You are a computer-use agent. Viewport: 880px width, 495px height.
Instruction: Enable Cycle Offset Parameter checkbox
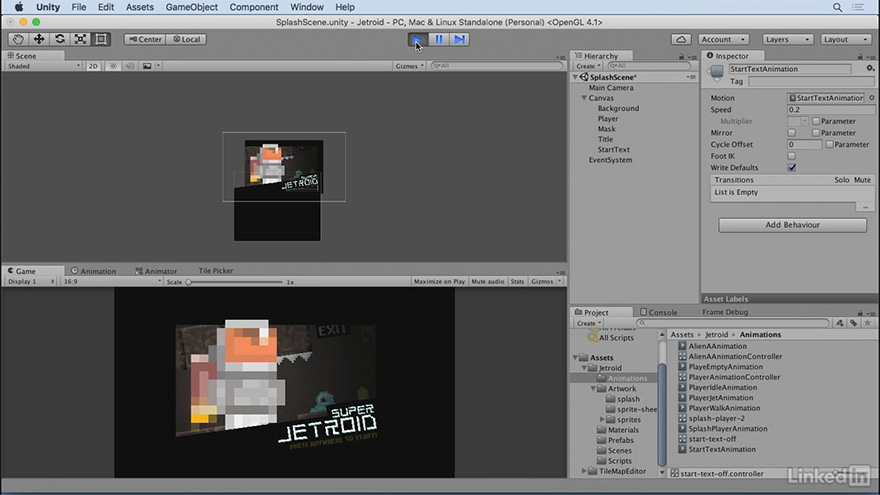(829, 144)
